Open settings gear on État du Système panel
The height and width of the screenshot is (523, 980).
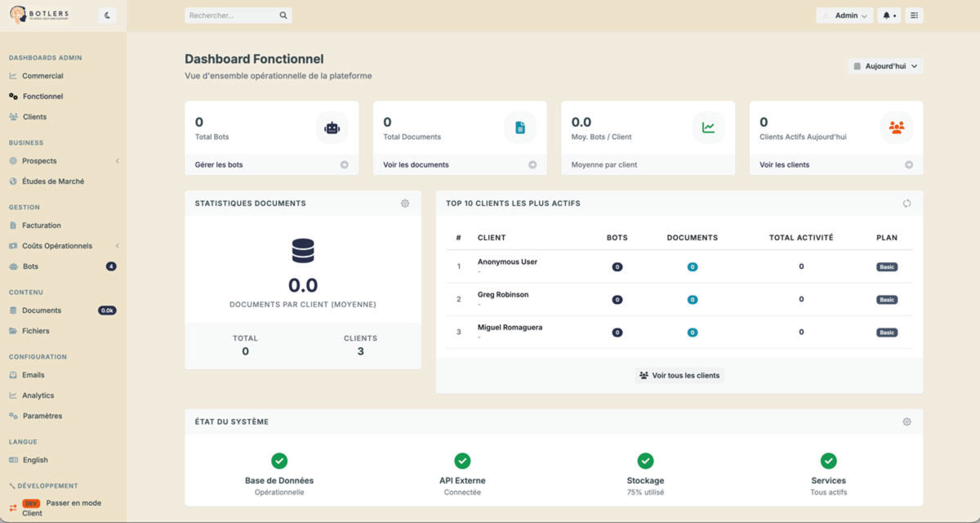click(906, 422)
